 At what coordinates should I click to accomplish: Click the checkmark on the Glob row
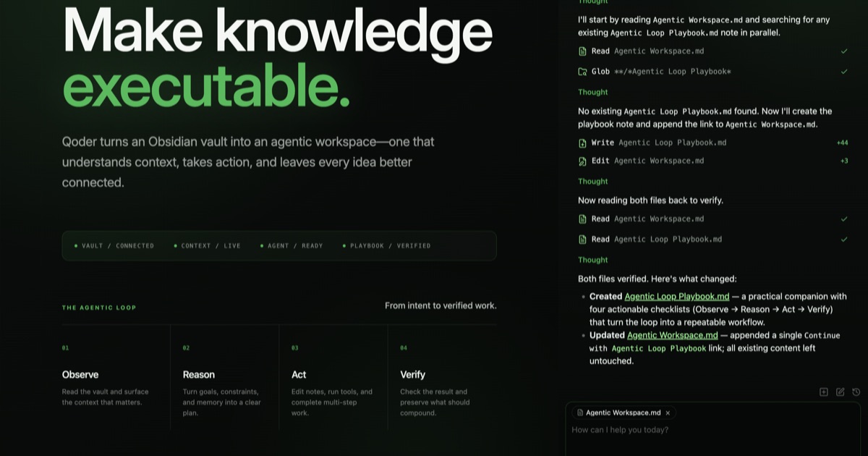[x=843, y=72]
